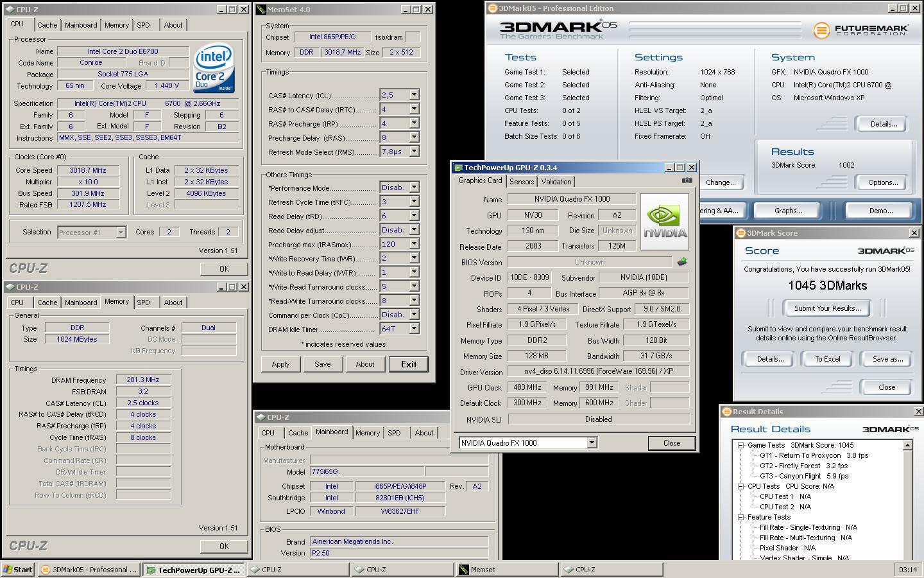Screen dimensions: 924x578
Task: Click the NVIDIA logo in GPU-Z
Action: pos(665,222)
